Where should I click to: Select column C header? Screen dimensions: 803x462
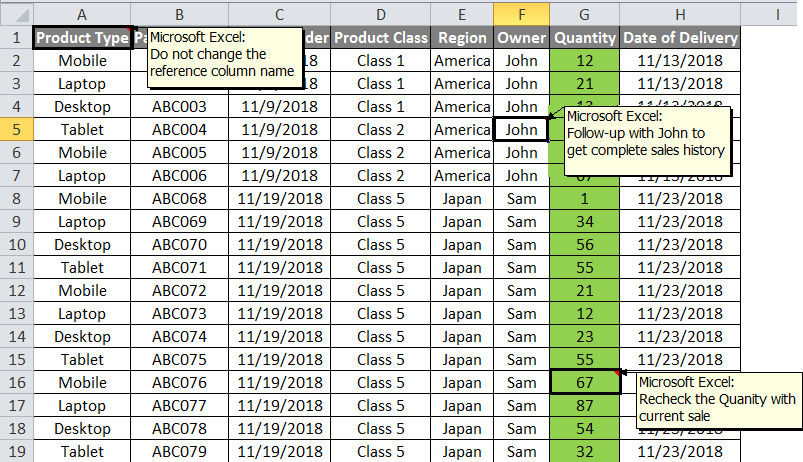[x=280, y=15]
